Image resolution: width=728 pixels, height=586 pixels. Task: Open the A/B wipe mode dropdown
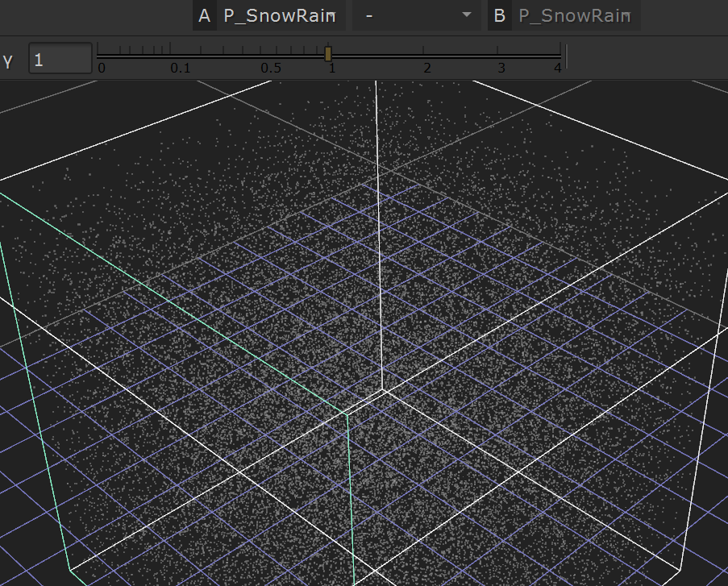click(x=417, y=16)
